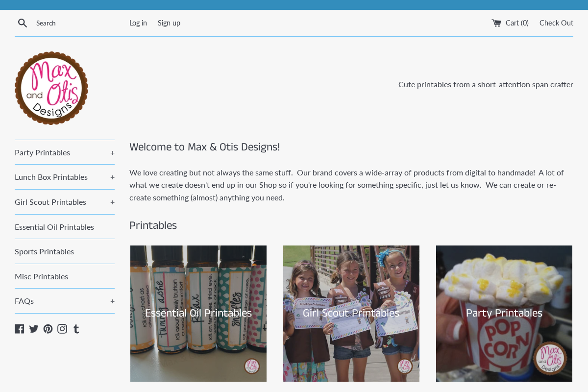Click the search magnifying glass icon
The width and height of the screenshot is (588, 392).
click(23, 23)
